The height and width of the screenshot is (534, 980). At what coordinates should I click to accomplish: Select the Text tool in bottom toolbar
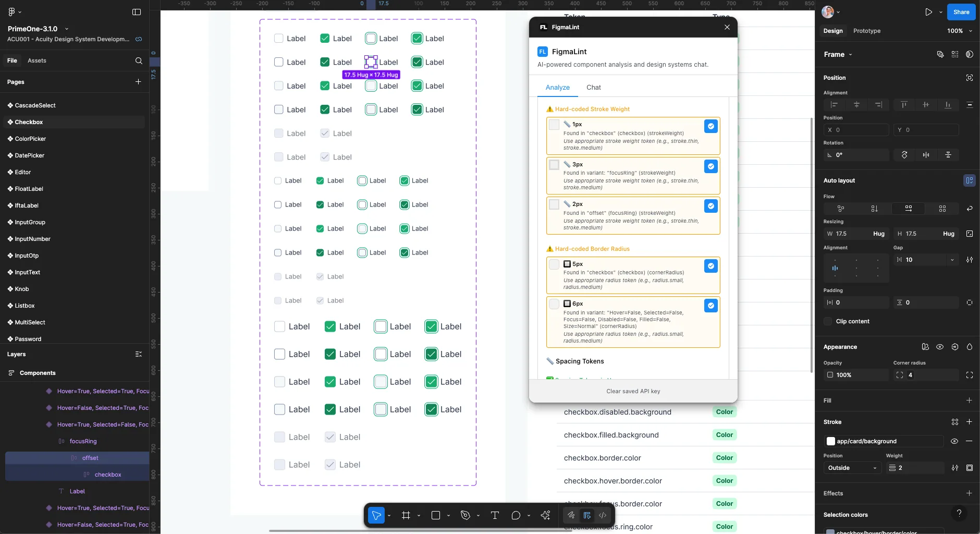click(x=495, y=515)
